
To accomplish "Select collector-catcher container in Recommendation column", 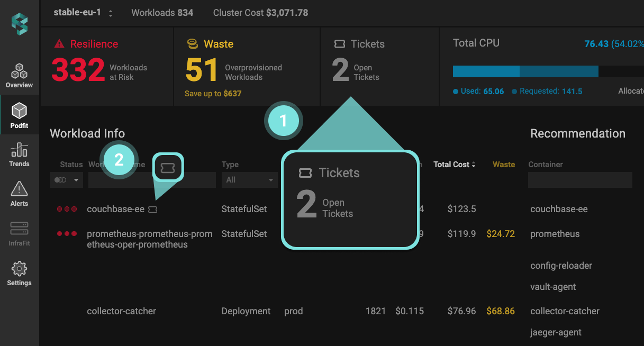I will 565,311.
